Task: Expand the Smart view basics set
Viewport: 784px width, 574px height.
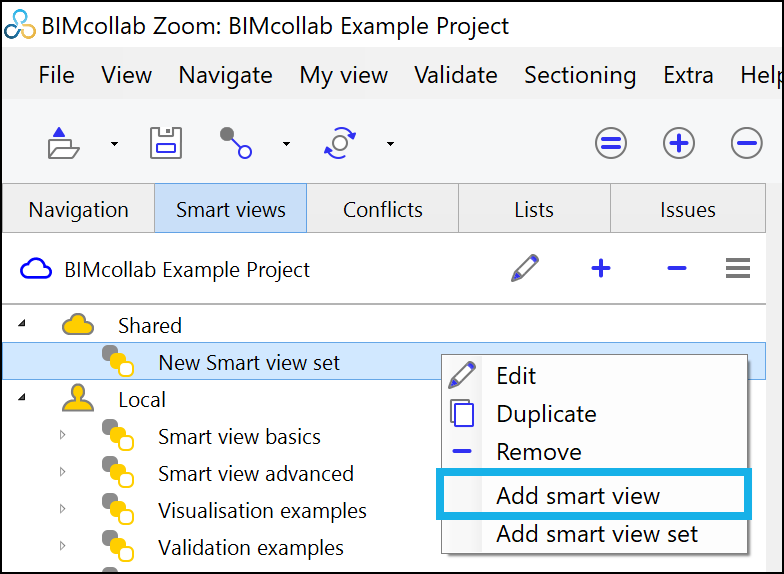Action: pos(62,434)
